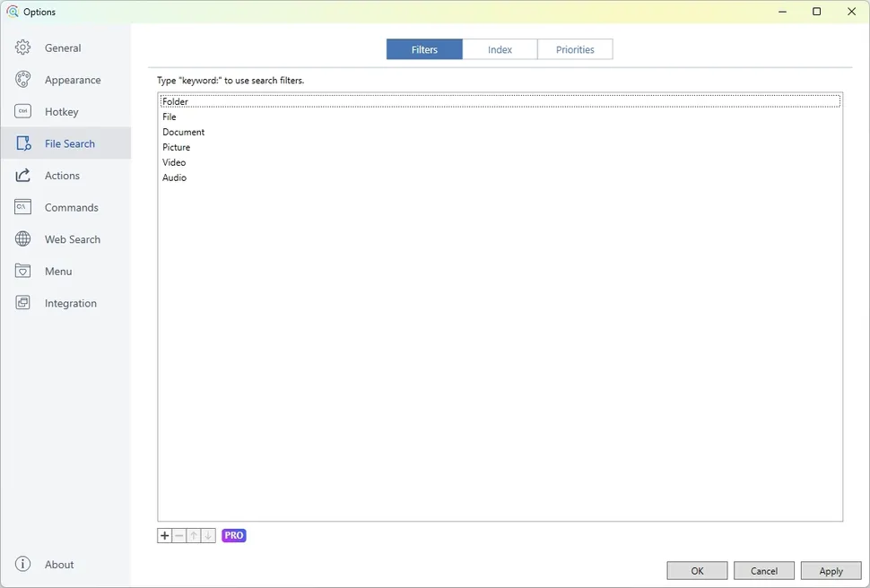Image resolution: width=870 pixels, height=588 pixels.
Task: Select the Commands terminal icon
Action: [x=22, y=207]
